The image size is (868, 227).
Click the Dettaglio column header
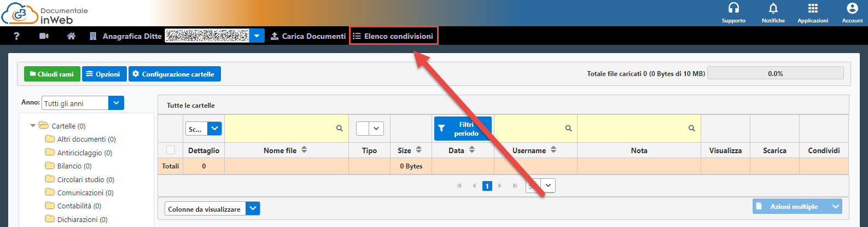click(203, 150)
